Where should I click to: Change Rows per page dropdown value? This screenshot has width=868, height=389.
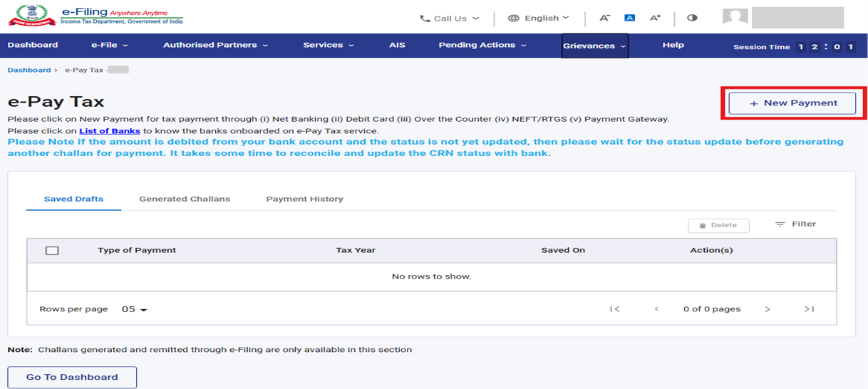134,310
